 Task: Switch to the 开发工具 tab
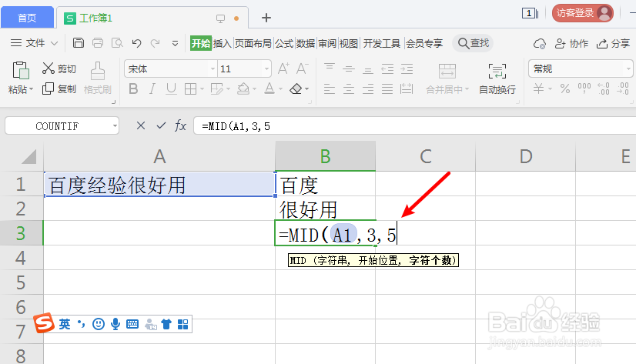click(382, 43)
